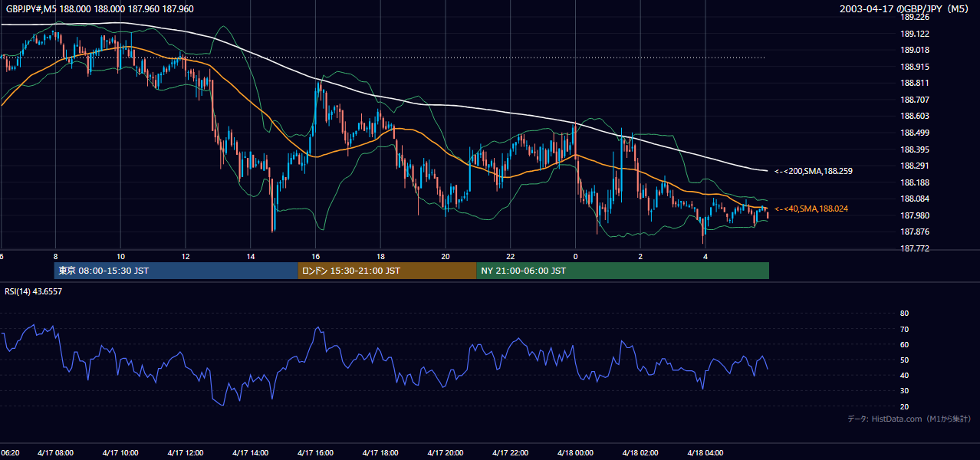Click the 4/17 18:00 time axis label
Viewport: 980px width, 460px height.
(380, 453)
